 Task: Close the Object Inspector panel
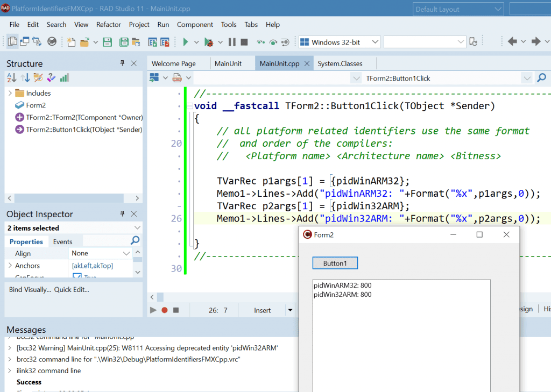[134, 213]
